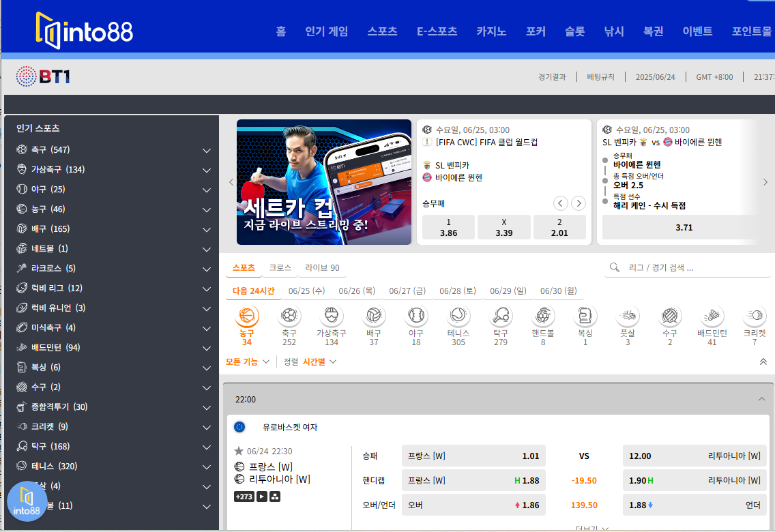This screenshot has height=532, width=775.
Task: Pick 리투아니아 [W] moneyline at 12.00
Action: pos(694,456)
